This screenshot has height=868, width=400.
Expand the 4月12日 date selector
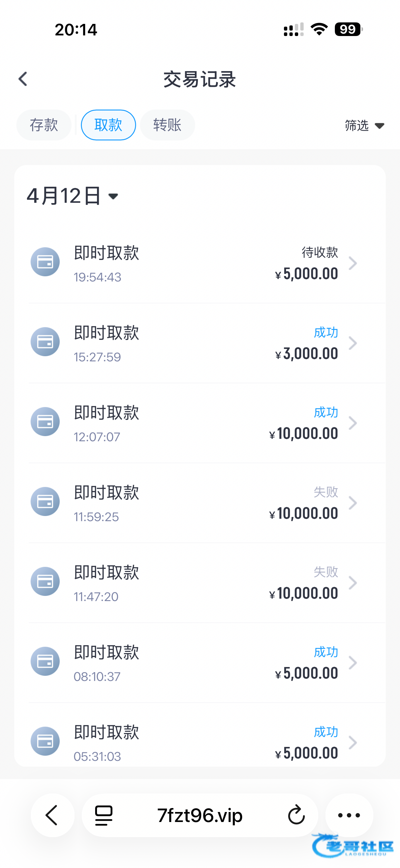click(x=72, y=196)
